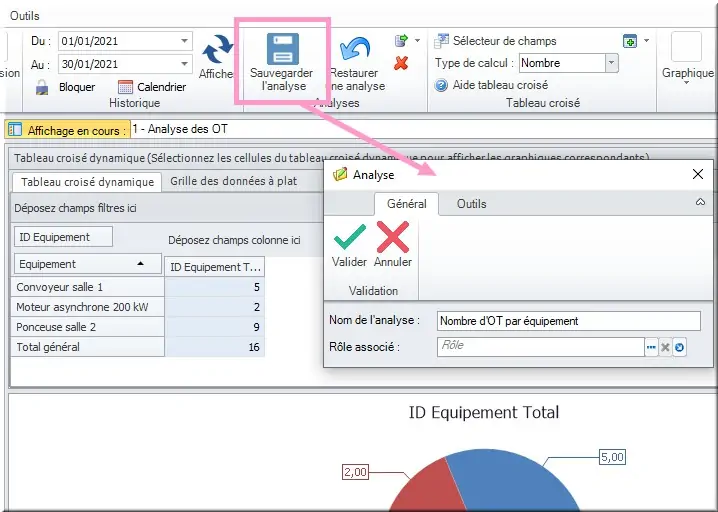Open the Outils menu at top
This screenshot has height=512, width=718.
click(25, 16)
